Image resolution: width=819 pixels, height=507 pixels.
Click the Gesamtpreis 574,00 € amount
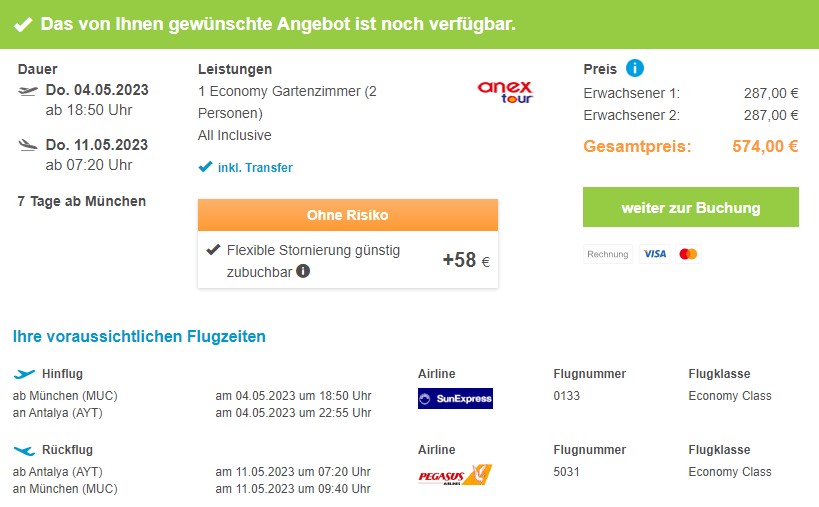point(765,146)
